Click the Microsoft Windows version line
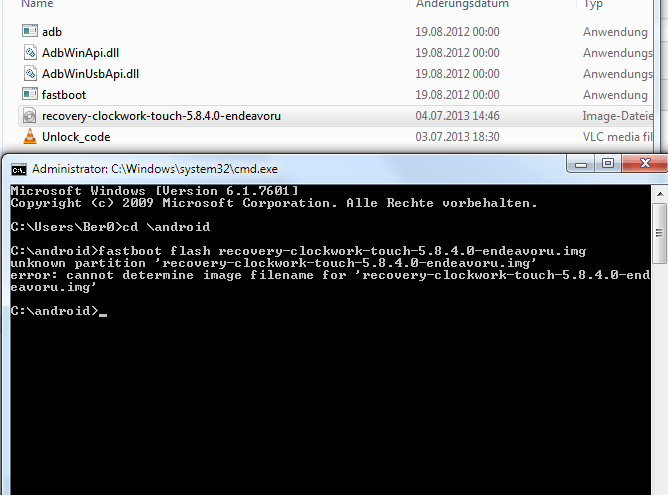The height and width of the screenshot is (495, 668). click(154, 190)
